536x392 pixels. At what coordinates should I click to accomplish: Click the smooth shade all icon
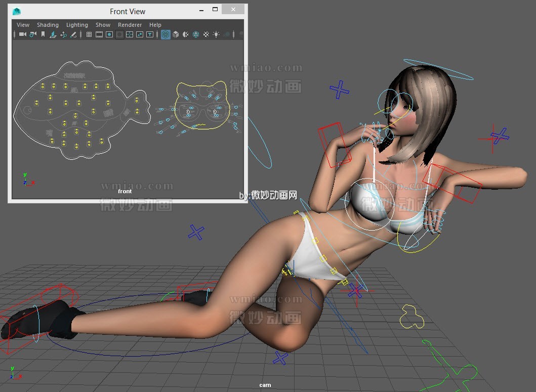(175, 34)
